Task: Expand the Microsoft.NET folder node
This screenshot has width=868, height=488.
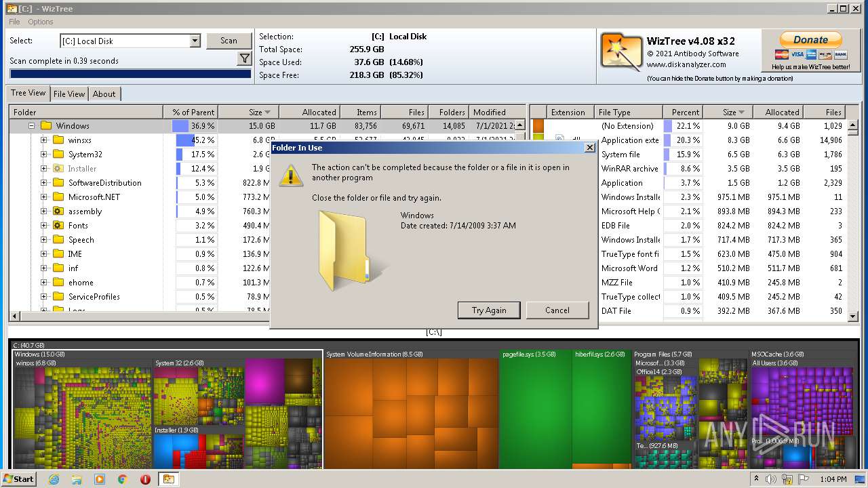Action: 43,197
